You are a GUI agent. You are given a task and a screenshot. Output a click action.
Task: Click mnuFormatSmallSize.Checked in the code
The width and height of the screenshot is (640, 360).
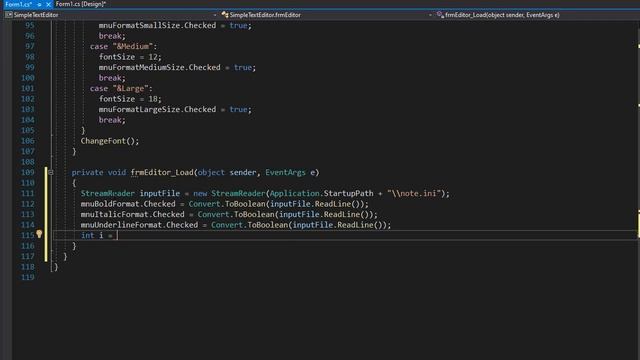coord(157,25)
